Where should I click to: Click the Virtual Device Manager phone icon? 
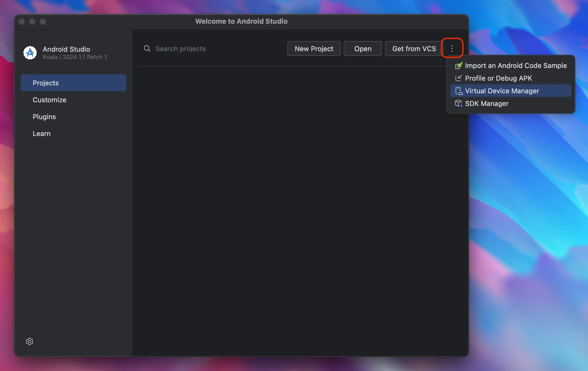click(459, 91)
